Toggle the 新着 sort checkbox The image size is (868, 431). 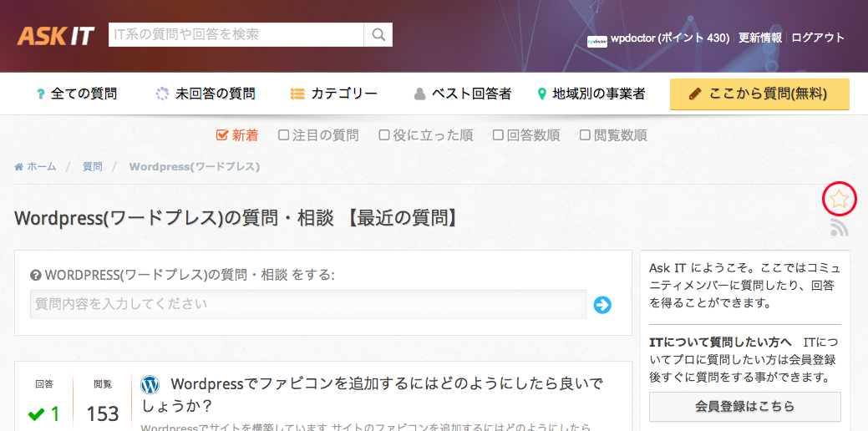(x=222, y=135)
